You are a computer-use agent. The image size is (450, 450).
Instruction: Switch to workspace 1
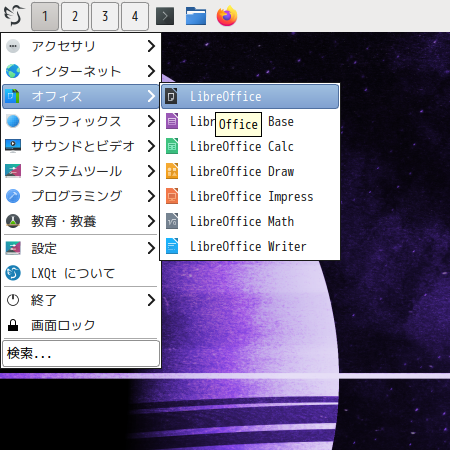click(x=45, y=16)
